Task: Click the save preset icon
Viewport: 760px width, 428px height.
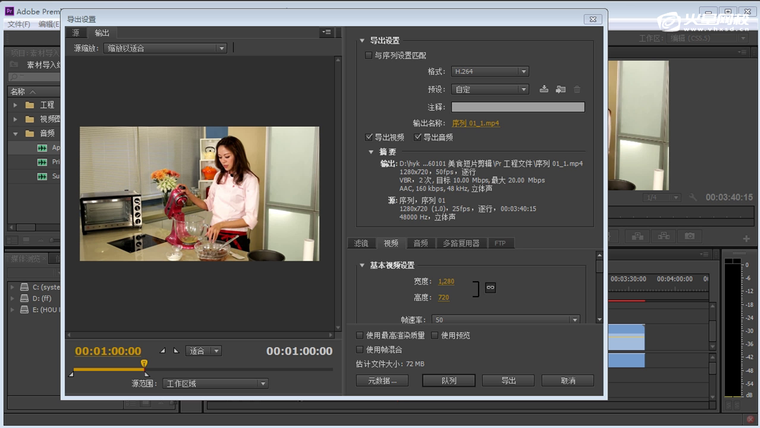Action: (544, 89)
